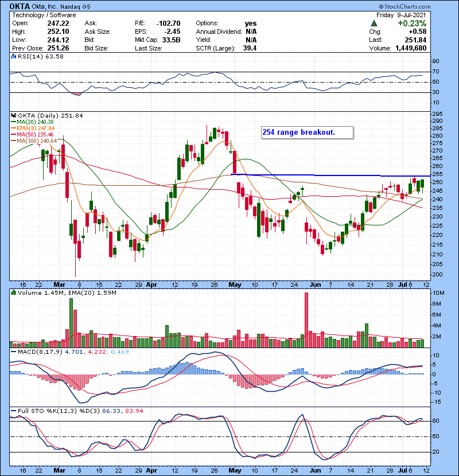This screenshot has height=476, width=459.
Task: Click the candlestick icon beside OKTA (Daily)
Action: [x=14, y=116]
